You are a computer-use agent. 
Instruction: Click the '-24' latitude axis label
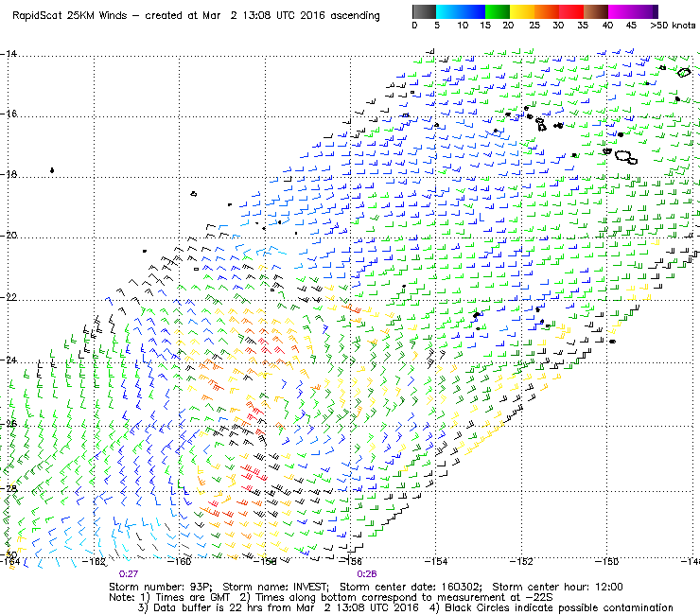[9, 360]
